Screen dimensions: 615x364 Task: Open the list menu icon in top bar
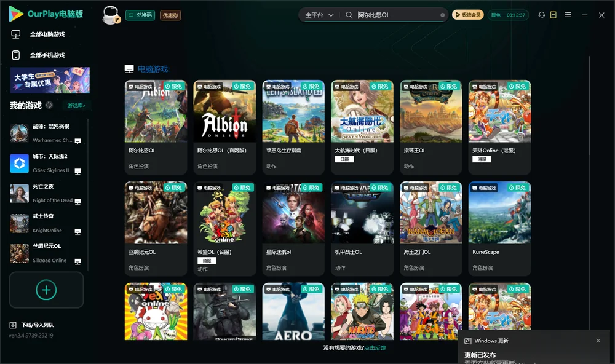(x=568, y=15)
